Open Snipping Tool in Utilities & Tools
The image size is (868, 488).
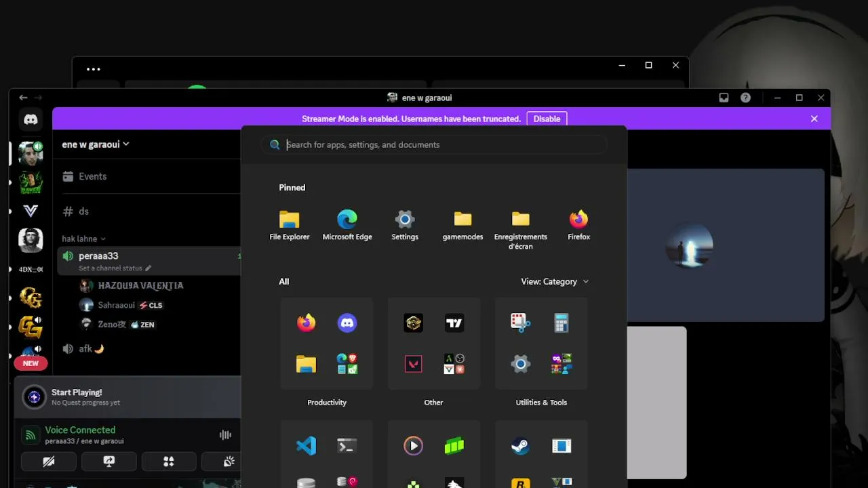coord(521,323)
